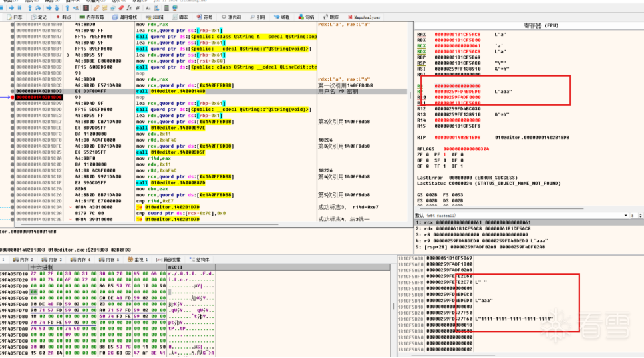This screenshot has width=644, height=358.
Task: Open the 结构体 struct tab
Action: (x=199, y=260)
